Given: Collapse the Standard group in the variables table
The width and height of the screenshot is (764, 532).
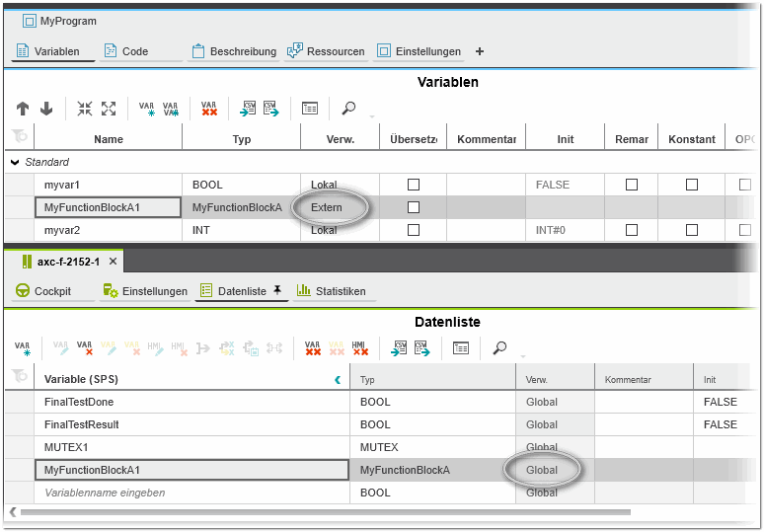Looking at the screenshot, I should pyautogui.click(x=15, y=162).
